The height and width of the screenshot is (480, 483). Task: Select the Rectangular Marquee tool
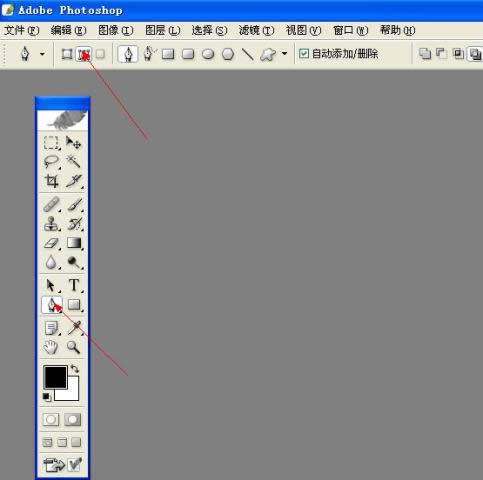[51, 143]
